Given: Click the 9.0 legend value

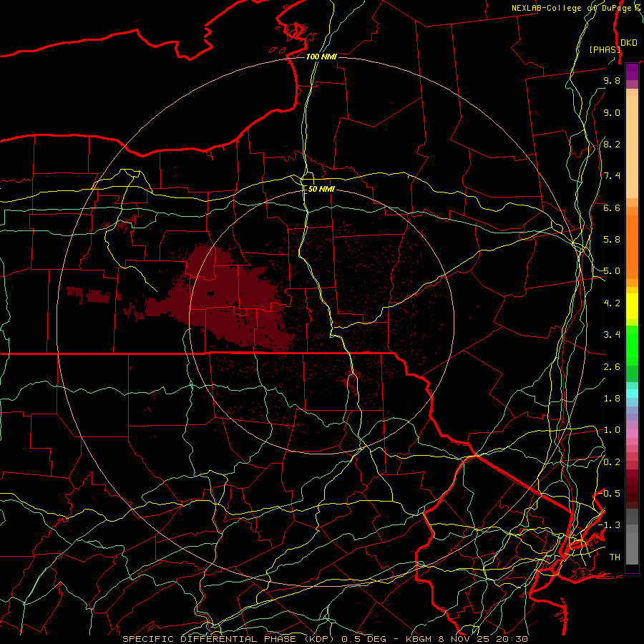Looking at the screenshot, I should (x=612, y=112).
